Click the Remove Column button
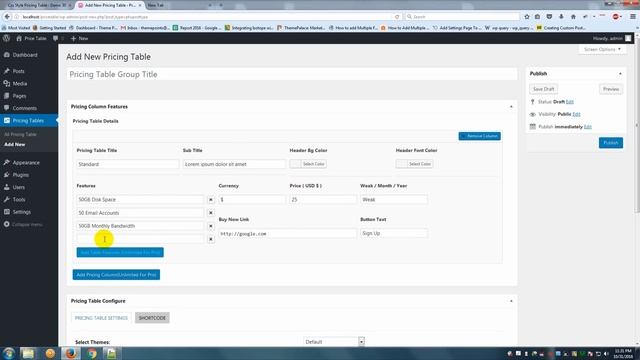 pos(480,136)
